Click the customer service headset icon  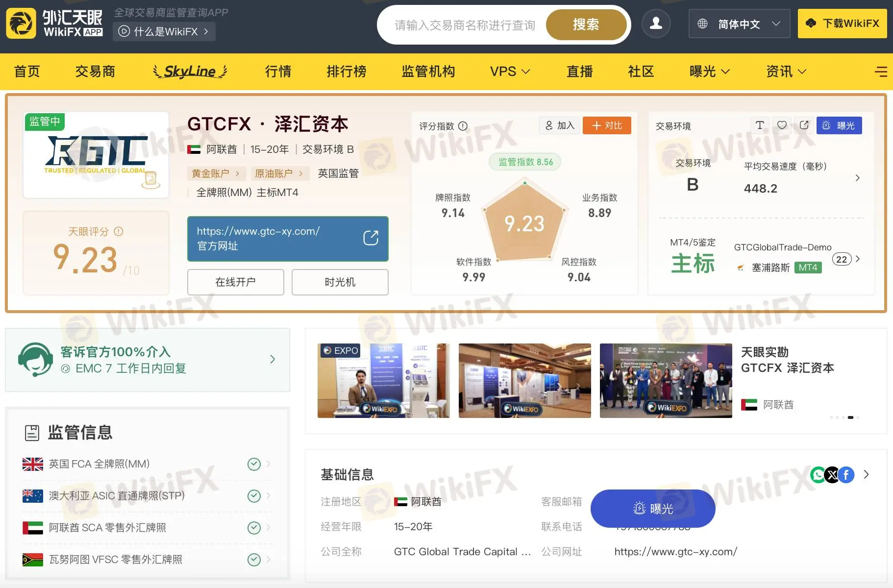pos(35,360)
